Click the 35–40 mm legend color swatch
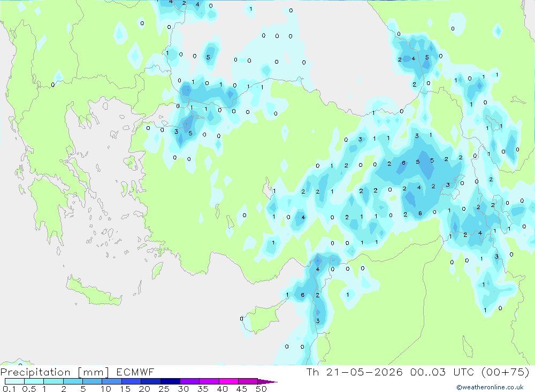Viewport: 535px width, 392px height. click(209, 381)
